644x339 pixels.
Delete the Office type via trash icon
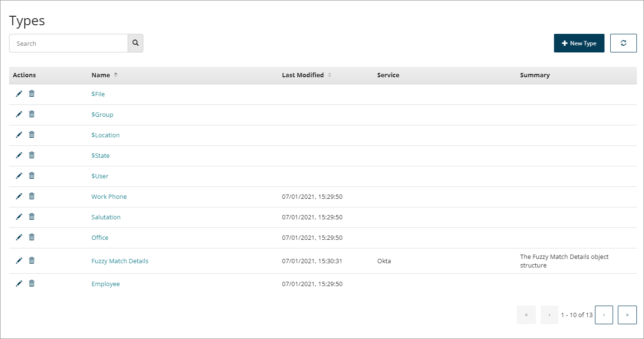31,237
